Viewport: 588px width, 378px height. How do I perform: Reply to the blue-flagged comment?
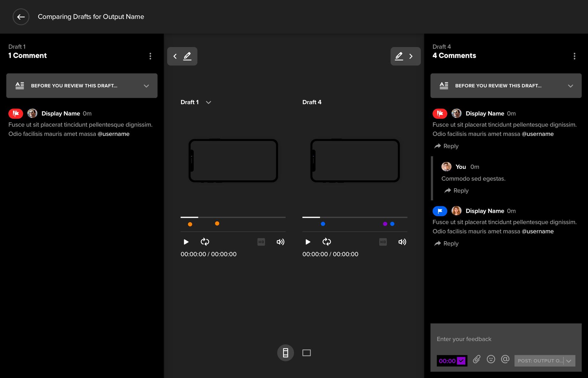click(446, 243)
